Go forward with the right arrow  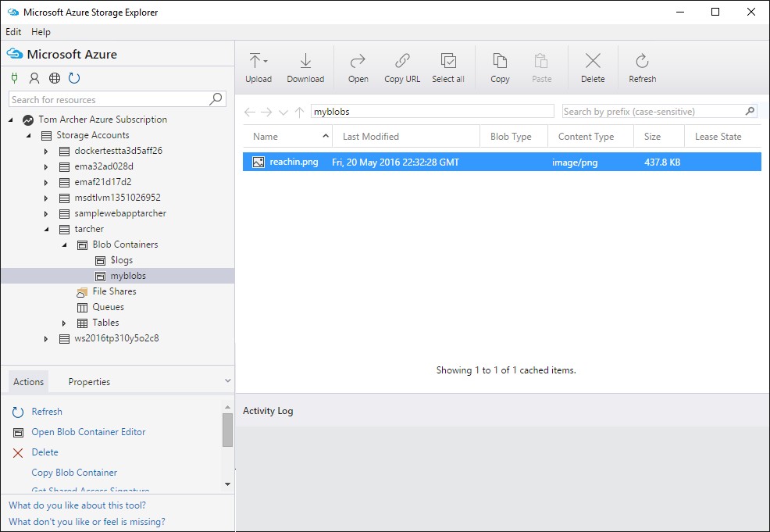(x=266, y=112)
